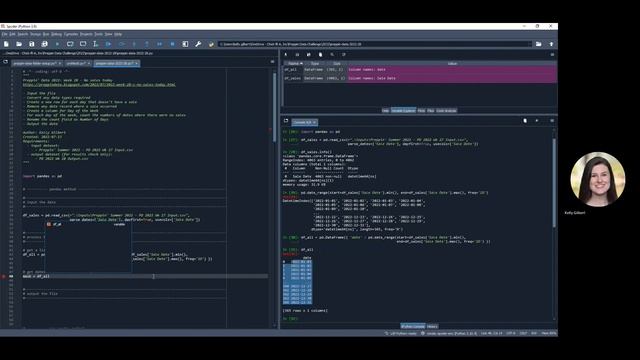The width and height of the screenshot is (640, 360).
Task: Open the Consoles menu
Action: tap(71, 34)
